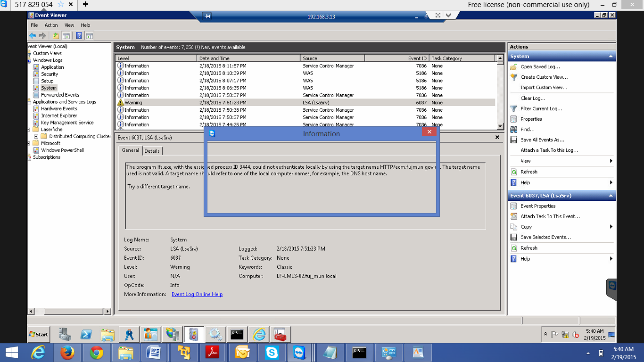
Task: Open Firefox from the Windows taskbar
Action: [67, 353]
